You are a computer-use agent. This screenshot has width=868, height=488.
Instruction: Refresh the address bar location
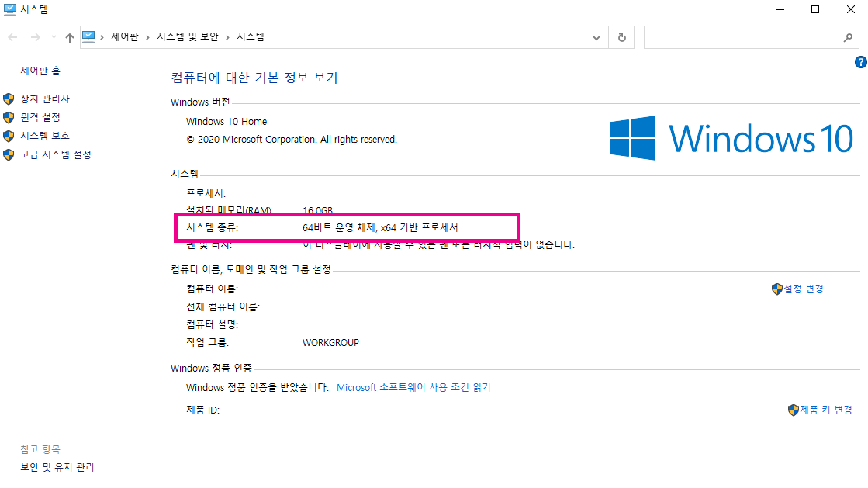(x=621, y=38)
